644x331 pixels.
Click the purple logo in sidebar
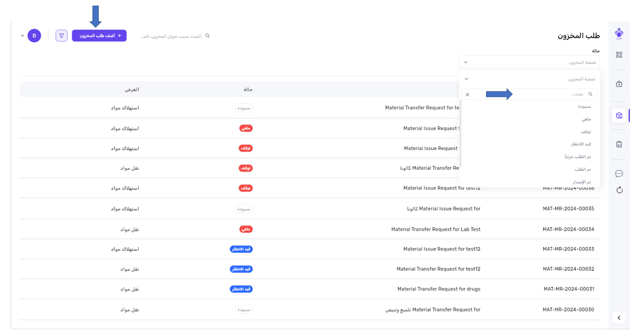619,33
